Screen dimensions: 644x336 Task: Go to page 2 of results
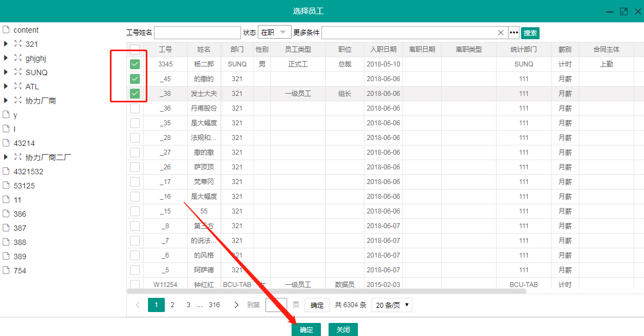(x=172, y=305)
